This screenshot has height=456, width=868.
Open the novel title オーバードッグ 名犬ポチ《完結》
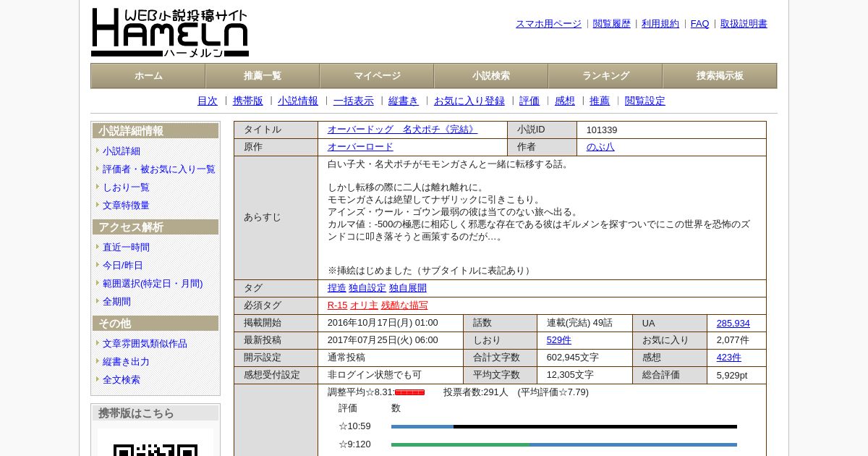point(402,130)
